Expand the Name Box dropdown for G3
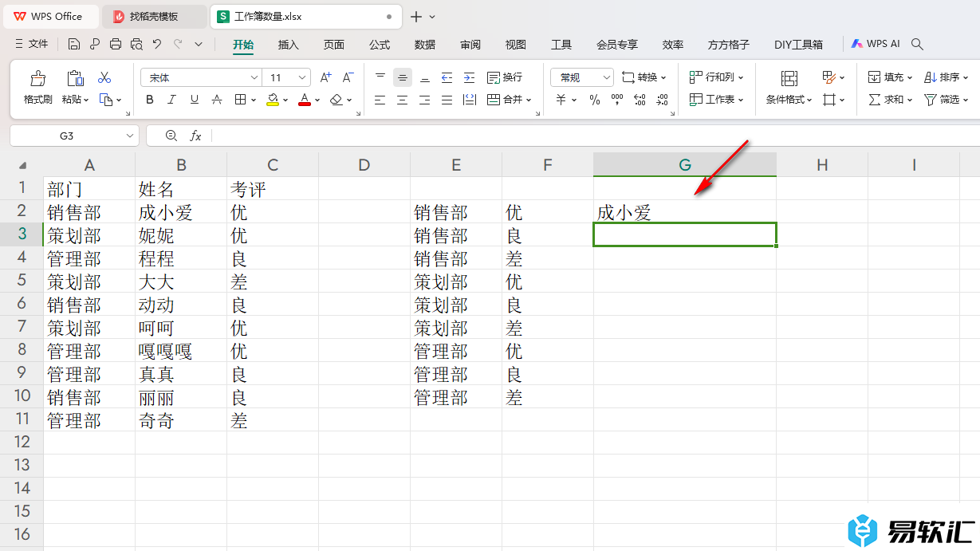980x551 pixels. [x=130, y=136]
